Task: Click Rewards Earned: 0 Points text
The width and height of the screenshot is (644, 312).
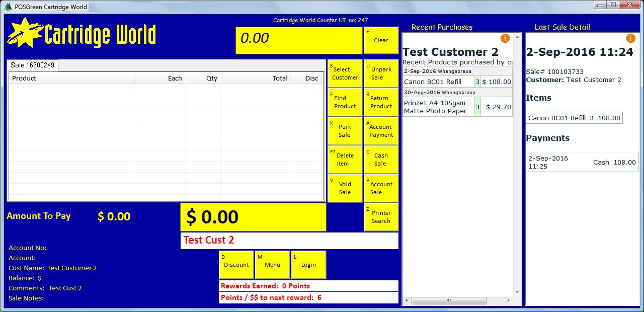Action: (x=266, y=286)
